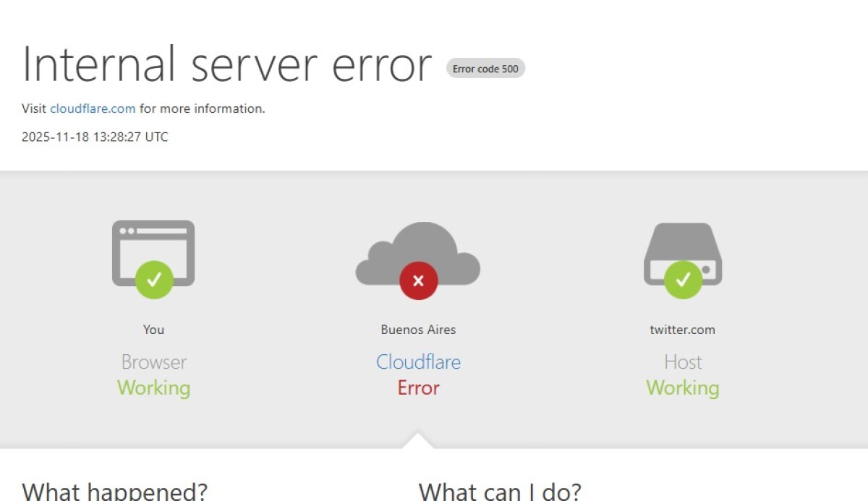Open the cloudflare.com link for more information
The width and height of the screenshot is (868, 501).
click(x=93, y=108)
